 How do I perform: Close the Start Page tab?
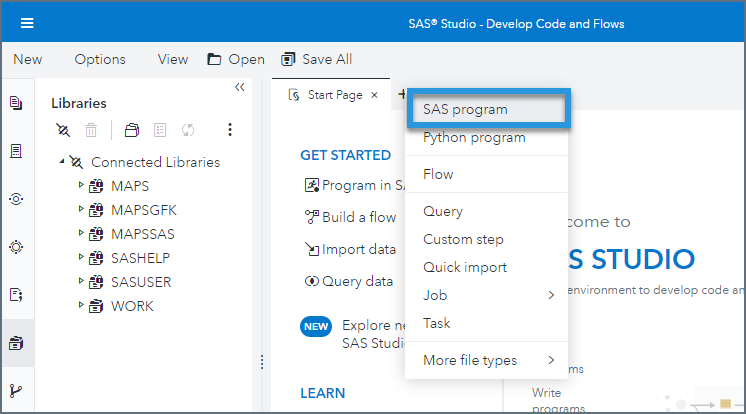(374, 95)
